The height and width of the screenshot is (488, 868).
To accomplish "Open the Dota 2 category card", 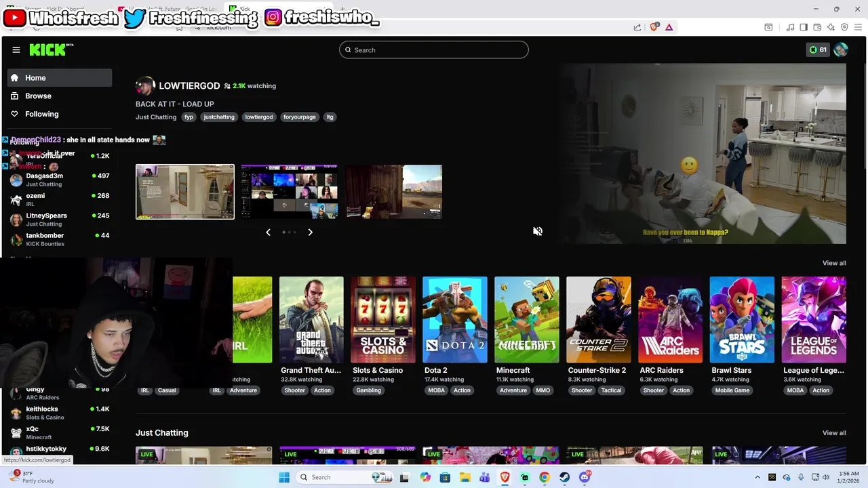I will coord(455,319).
